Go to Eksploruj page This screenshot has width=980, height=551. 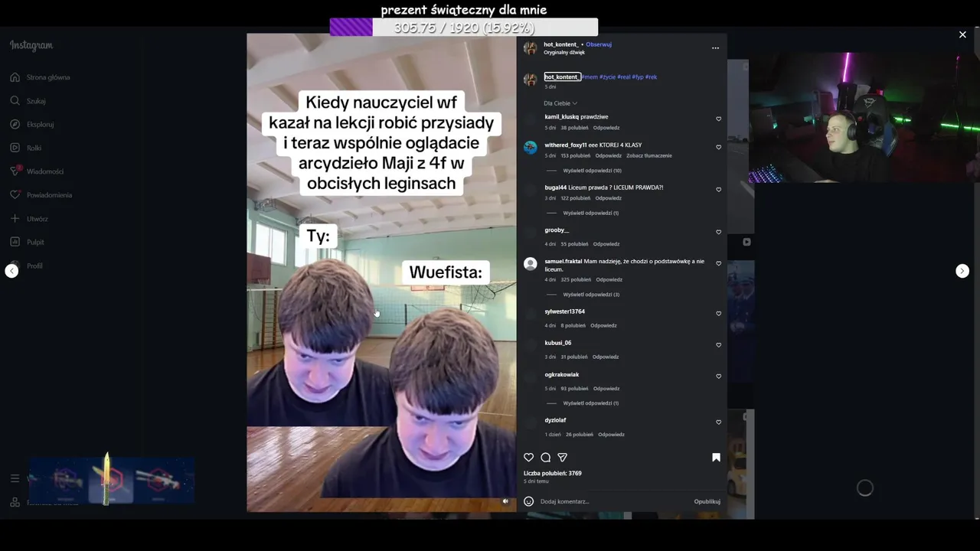pos(32,124)
